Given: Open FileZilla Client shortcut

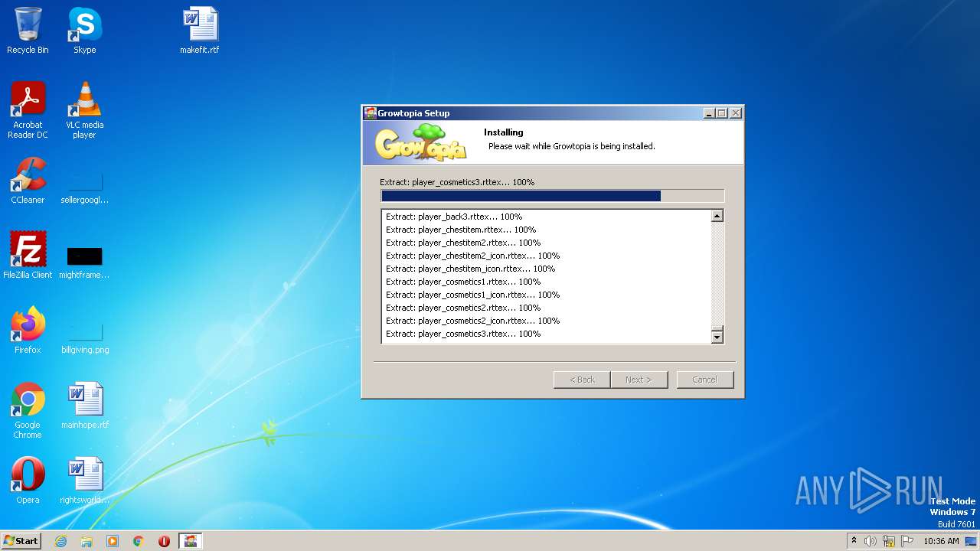Looking at the screenshot, I should (x=28, y=256).
